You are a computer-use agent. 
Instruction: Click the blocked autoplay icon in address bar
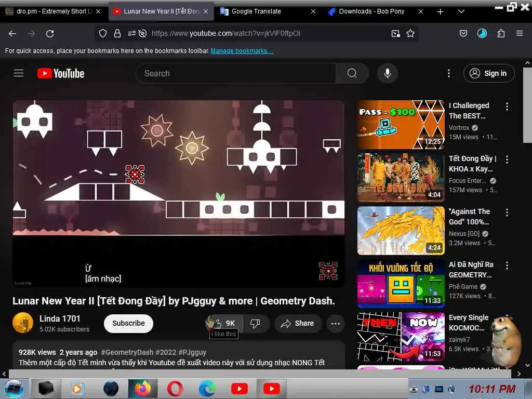click(x=143, y=33)
